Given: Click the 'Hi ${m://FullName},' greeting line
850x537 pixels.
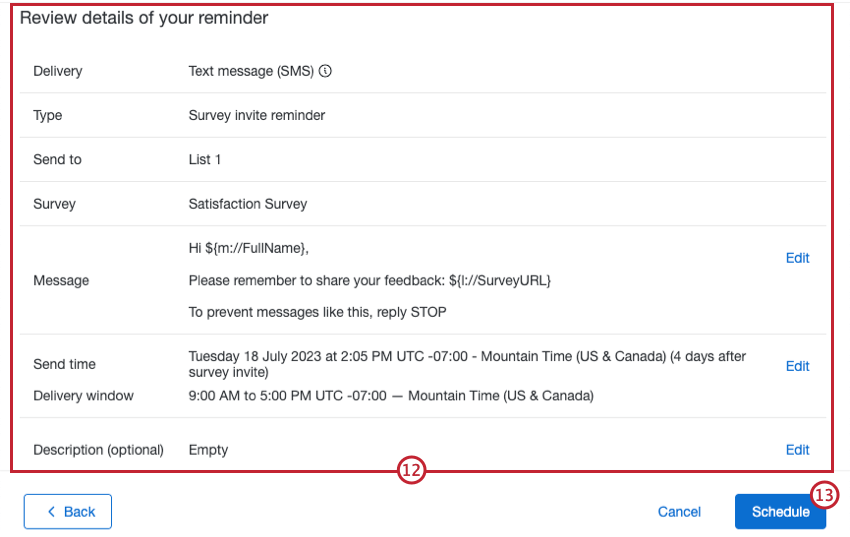Looking at the screenshot, I should [x=256, y=248].
